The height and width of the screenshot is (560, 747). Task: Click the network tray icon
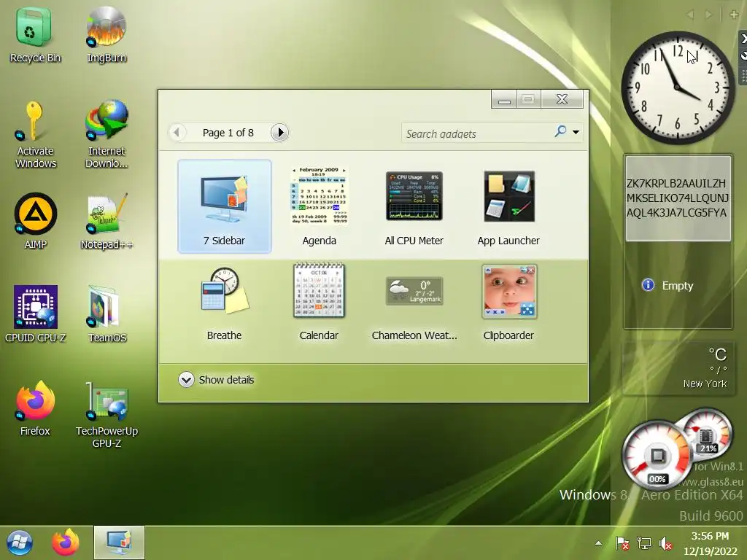644,543
